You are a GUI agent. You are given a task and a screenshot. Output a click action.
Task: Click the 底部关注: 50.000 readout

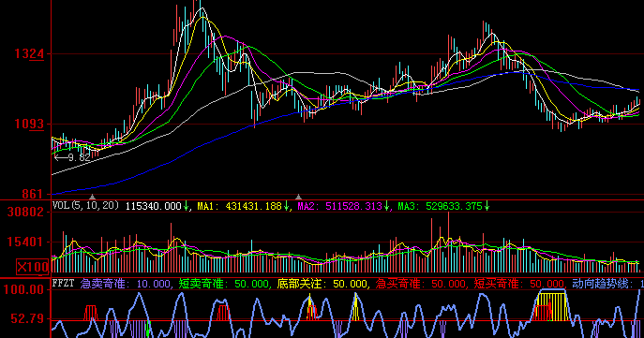pyautogui.click(x=322, y=284)
